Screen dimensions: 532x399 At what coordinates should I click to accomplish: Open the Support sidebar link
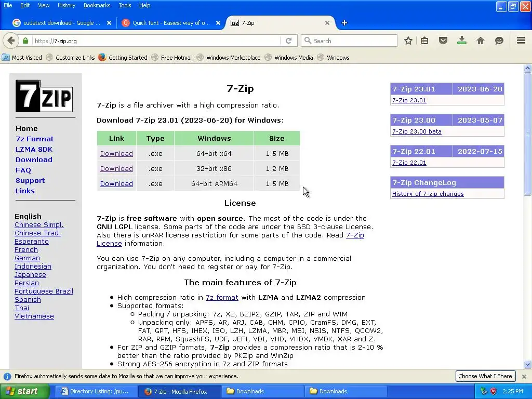click(x=30, y=180)
